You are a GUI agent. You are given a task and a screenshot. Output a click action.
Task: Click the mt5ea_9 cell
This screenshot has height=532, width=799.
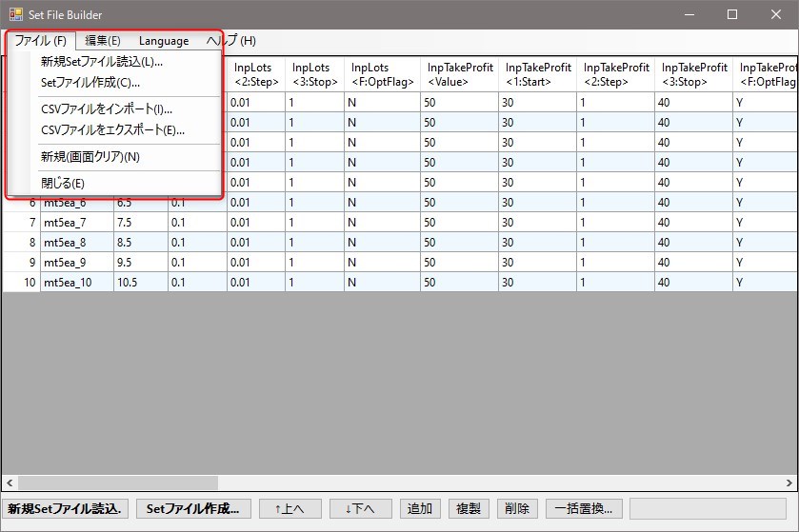point(77,262)
